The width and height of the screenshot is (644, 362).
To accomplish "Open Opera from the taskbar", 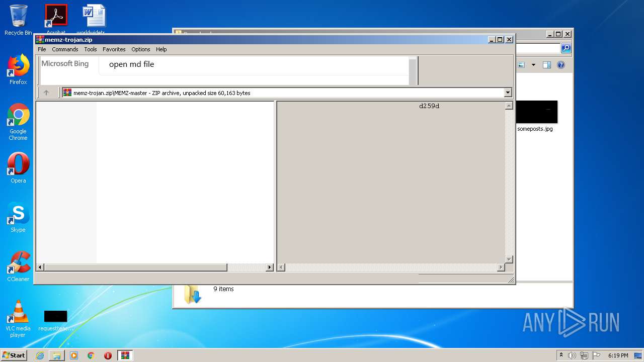I will click(108, 355).
